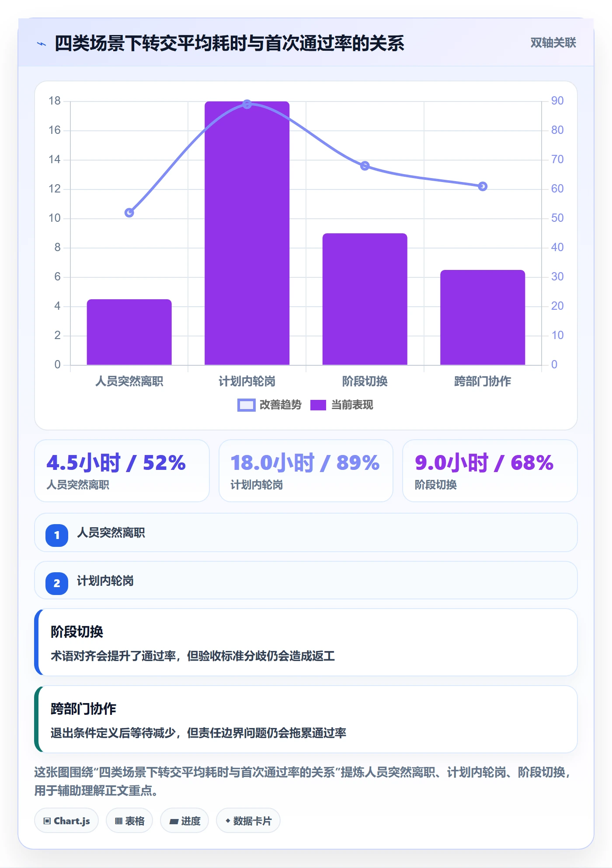The width and height of the screenshot is (612, 868).
Task: Click the 跨部门协作 bar in the chart
Action: tap(483, 318)
